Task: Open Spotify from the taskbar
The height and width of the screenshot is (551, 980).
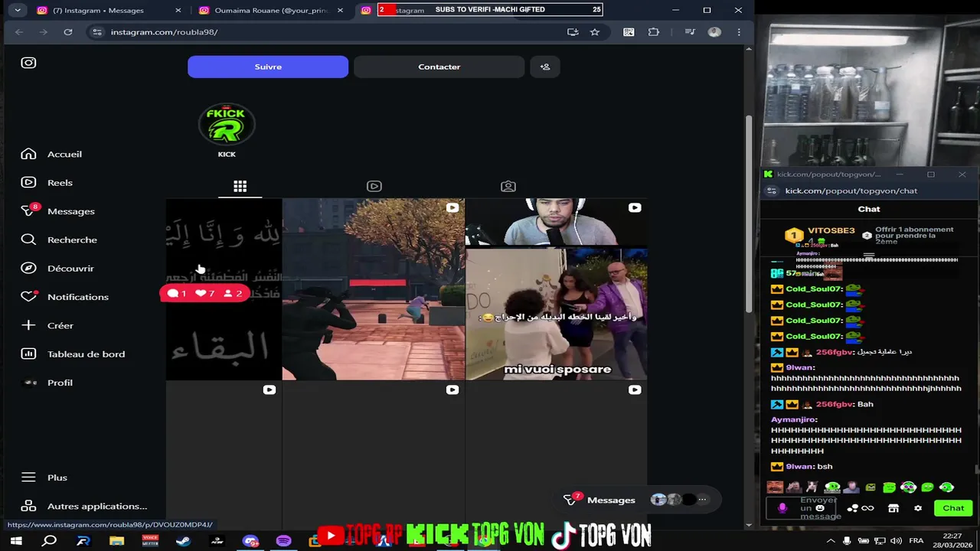Action: pyautogui.click(x=283, y=541)
